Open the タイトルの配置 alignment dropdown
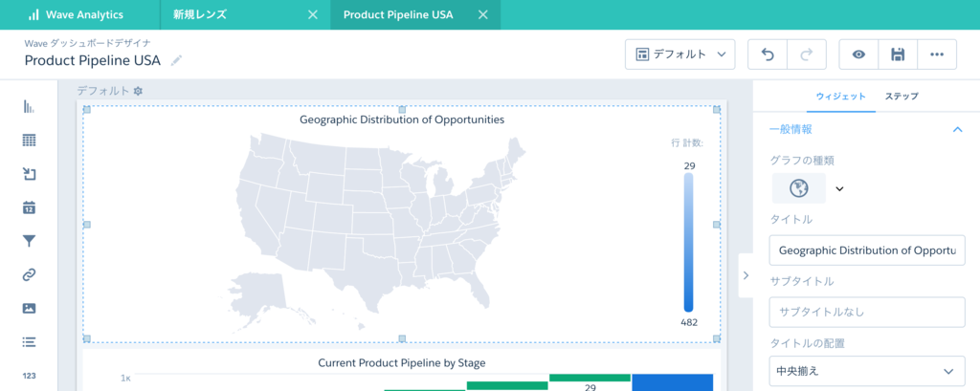Screen dimensions: 980x391 (x=867, y=371)
